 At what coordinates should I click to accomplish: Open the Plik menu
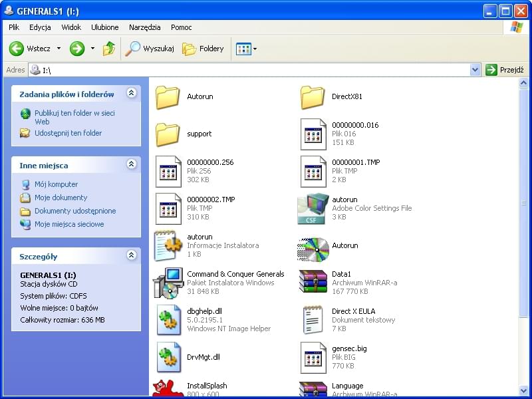14,27
